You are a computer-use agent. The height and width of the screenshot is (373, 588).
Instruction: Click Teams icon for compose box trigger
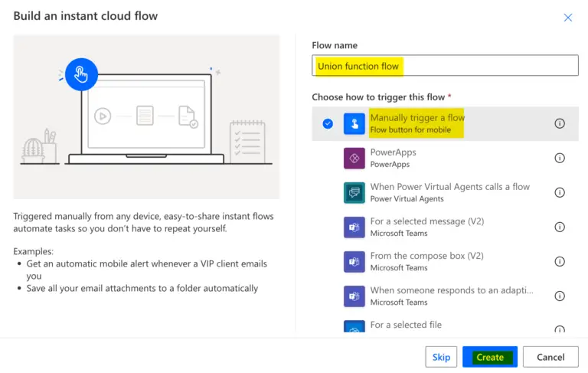click(354, 261)
